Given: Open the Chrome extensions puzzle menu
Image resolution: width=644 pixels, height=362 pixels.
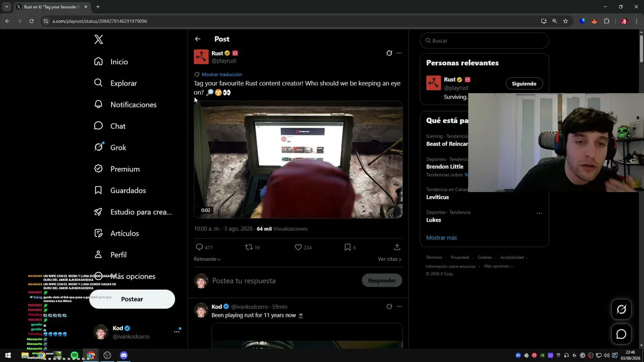Looking at the screenshot, I should [606, 21].
